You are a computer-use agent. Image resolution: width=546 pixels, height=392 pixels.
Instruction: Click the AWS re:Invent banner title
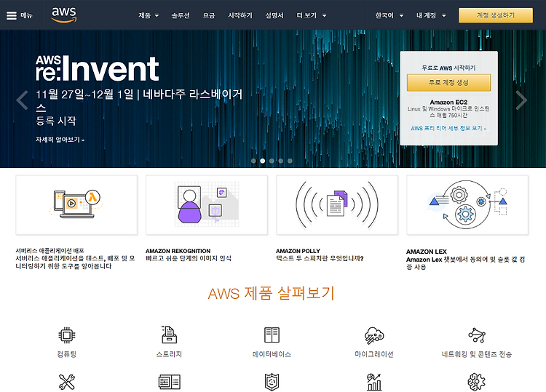97,68
